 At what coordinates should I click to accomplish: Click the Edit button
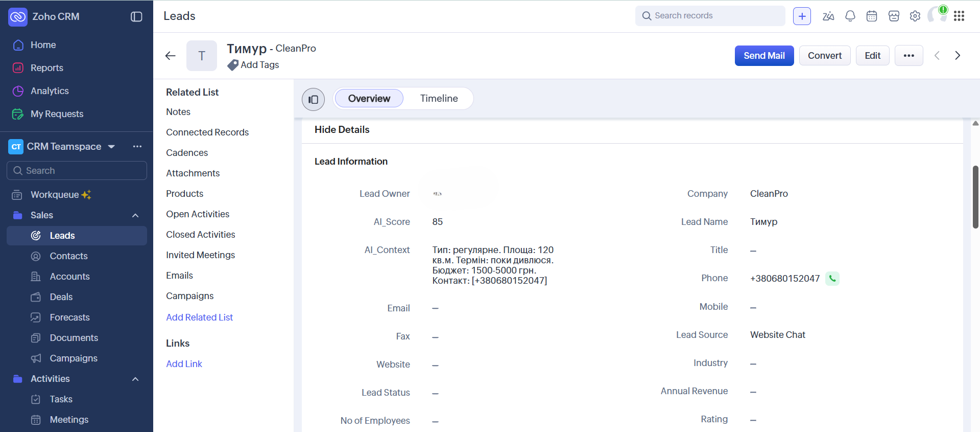872,55
